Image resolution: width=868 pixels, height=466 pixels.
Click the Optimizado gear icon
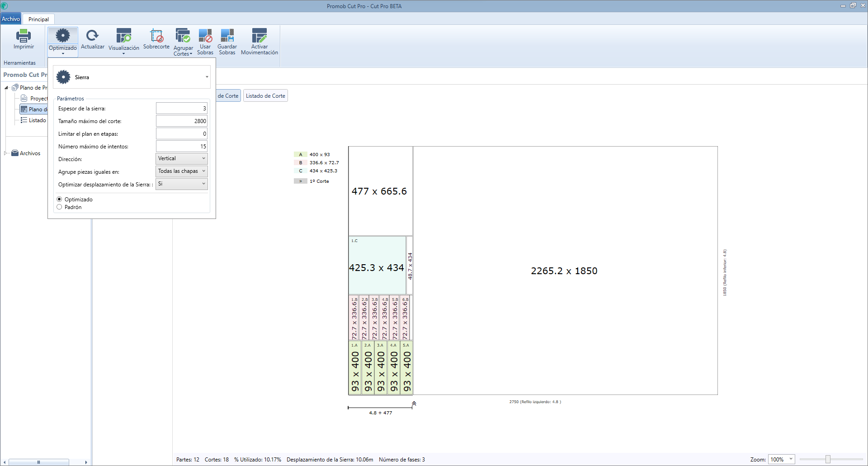[63, 36]
